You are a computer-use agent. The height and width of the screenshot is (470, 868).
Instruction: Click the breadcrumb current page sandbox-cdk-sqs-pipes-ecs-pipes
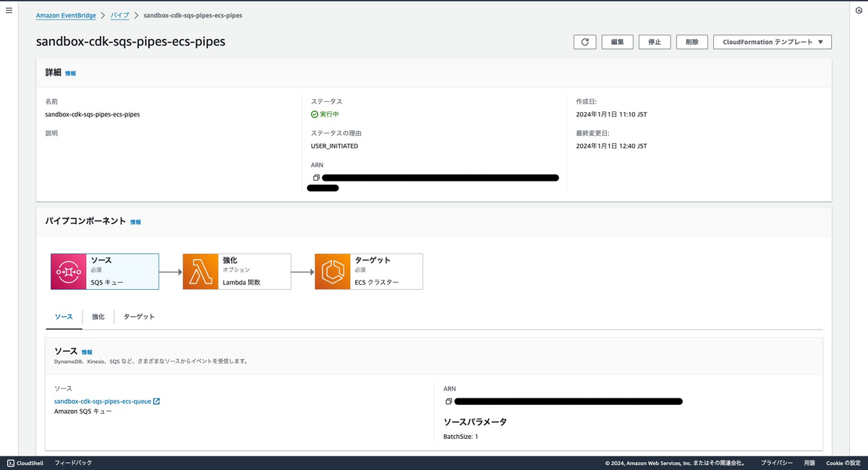(x=193, y=15)
